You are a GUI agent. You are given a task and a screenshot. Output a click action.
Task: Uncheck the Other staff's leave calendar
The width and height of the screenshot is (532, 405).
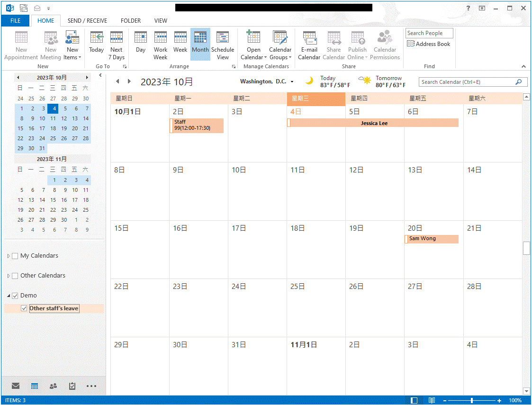[x=24, y=308]
